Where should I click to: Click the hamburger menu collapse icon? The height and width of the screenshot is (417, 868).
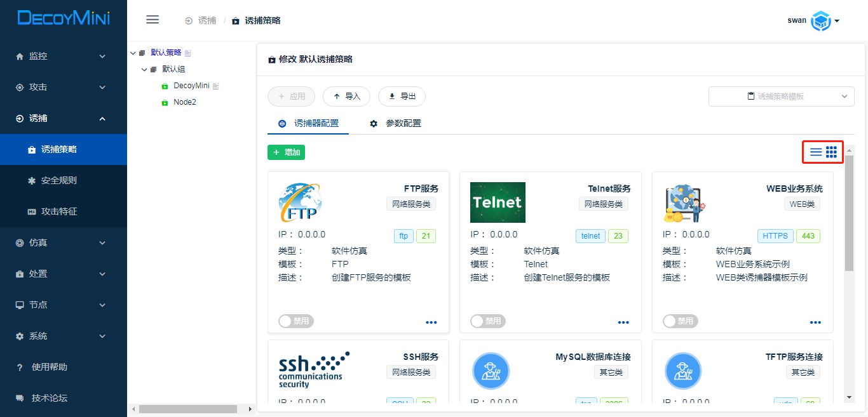coord(153,20)
